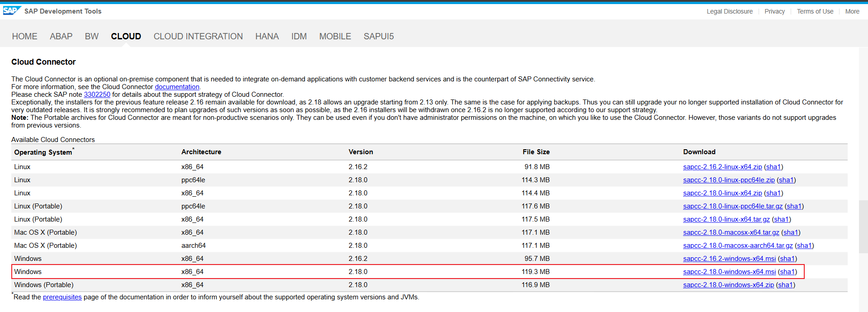Click SAP Development Tools site title
The image size is (868, 312).
point(63,11)
